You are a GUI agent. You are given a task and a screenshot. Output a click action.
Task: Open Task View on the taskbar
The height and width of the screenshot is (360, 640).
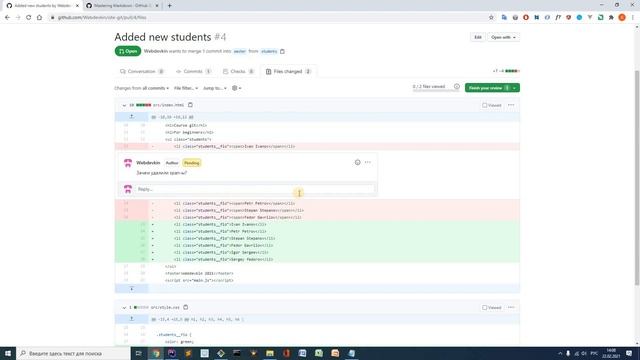tap(138, 353)
